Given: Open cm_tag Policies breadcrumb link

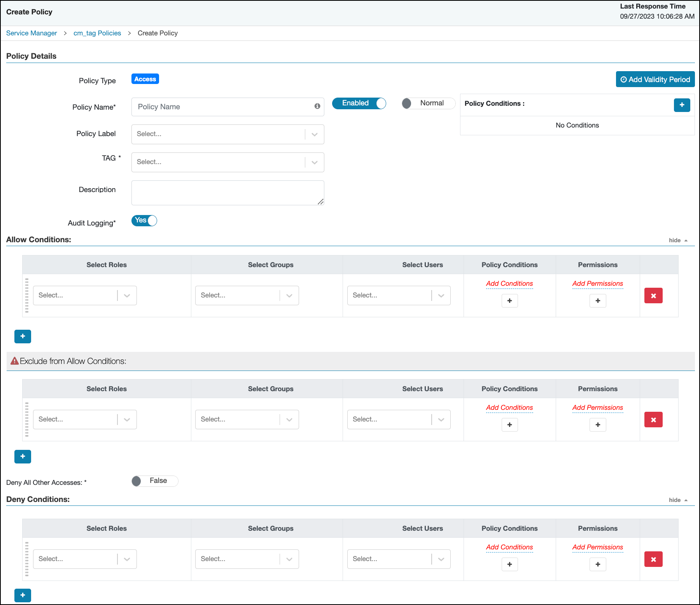Looking at the screenshot, I should (97, 33).
